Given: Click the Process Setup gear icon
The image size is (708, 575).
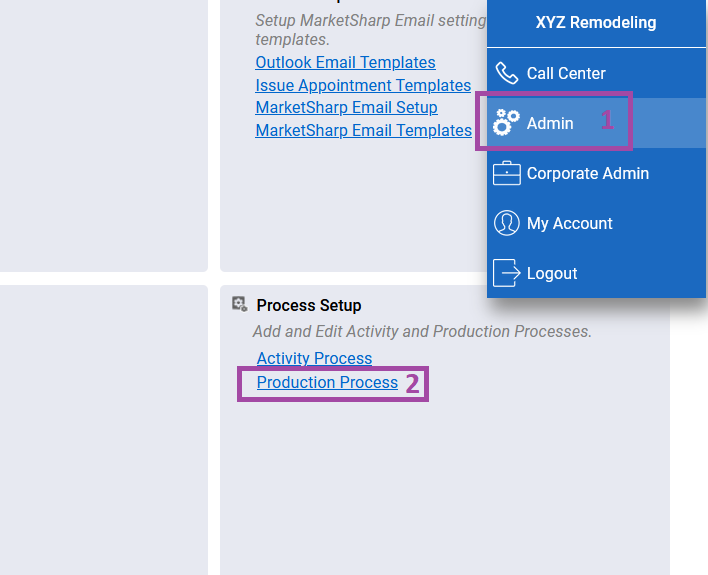Looking at the screenshot, I should tap(239, 304).
